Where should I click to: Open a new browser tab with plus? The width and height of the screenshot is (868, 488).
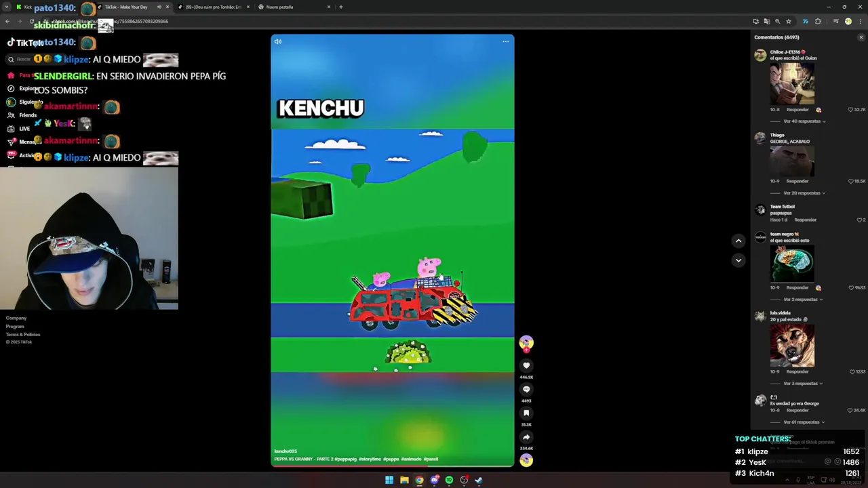coord(340,7)
